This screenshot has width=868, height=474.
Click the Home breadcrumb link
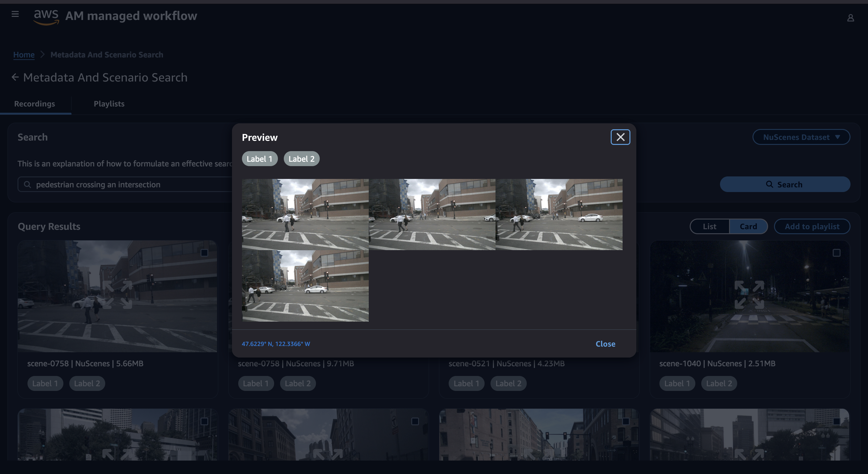[24, 55]
